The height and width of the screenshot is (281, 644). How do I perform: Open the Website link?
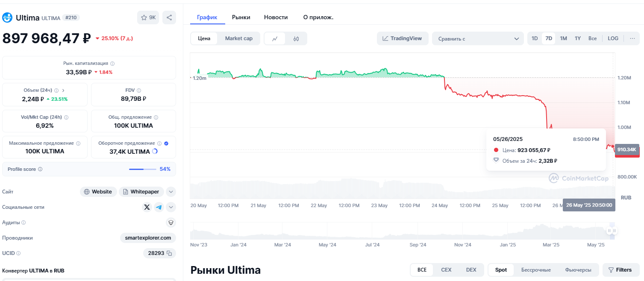pos(98,192)
